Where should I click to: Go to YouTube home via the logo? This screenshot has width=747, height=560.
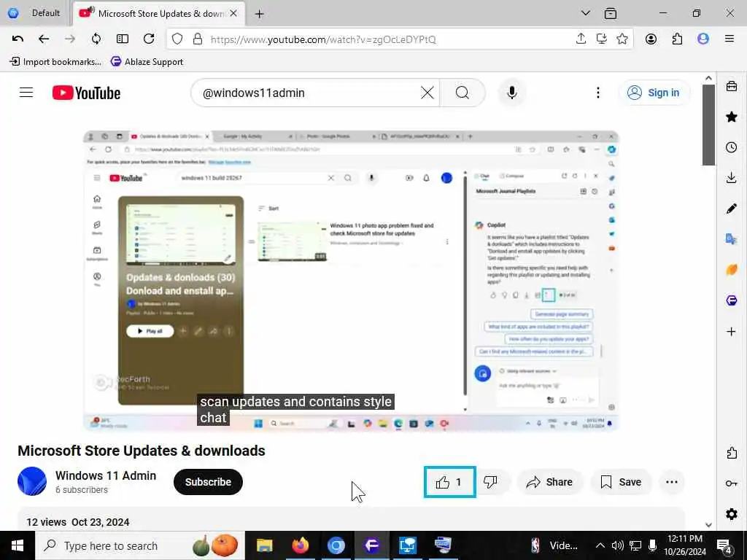tap(86, 93)
